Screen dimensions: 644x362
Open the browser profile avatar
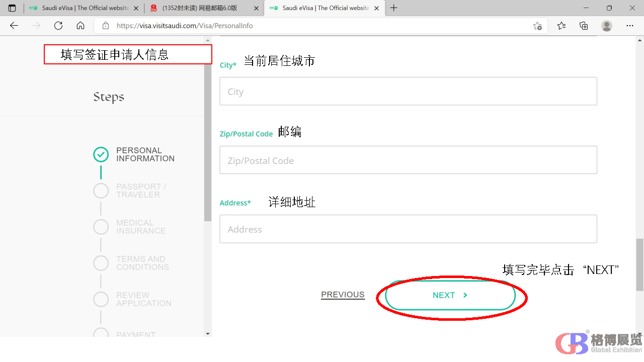coord(607,26)
